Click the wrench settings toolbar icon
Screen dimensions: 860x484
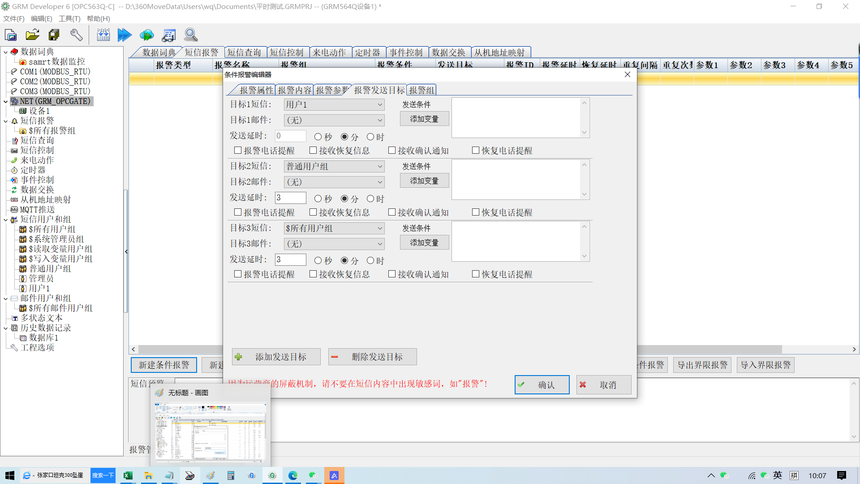tap(76, 35)
